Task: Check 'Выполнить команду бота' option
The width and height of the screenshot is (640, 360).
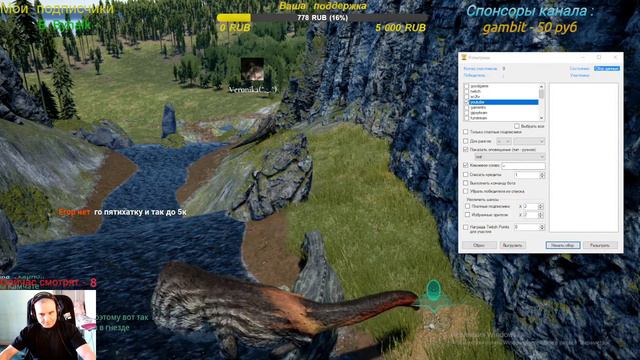Action: point(466,183)
